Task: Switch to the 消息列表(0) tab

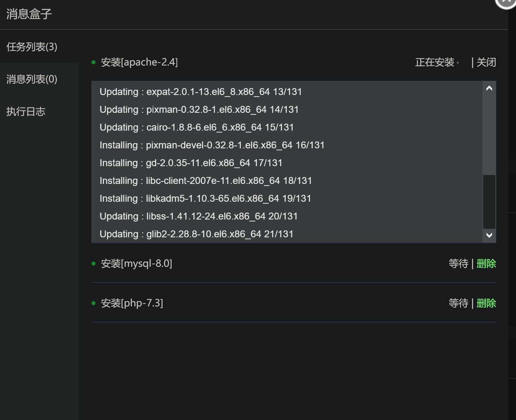Action: (x=32, y=79)
